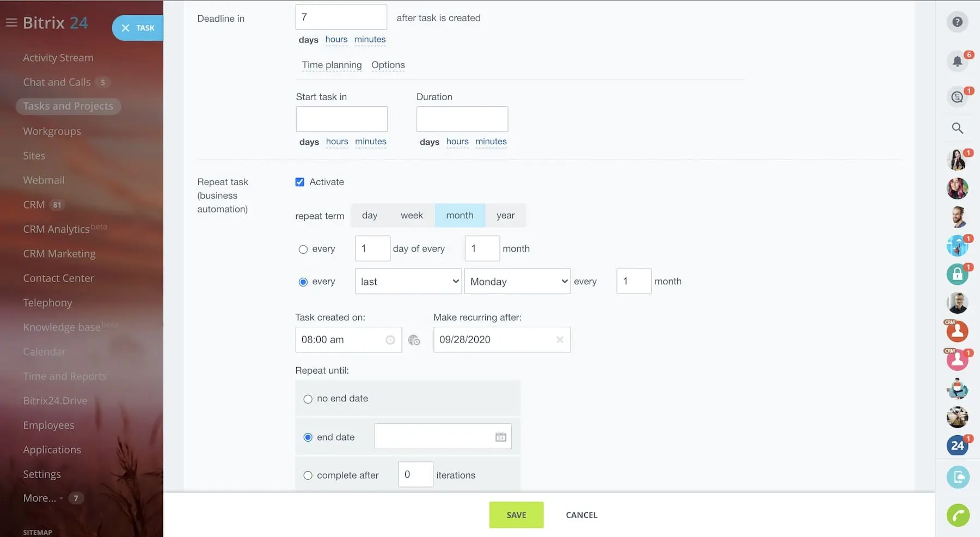
Task: Click the search magnifier icon
Action: click(x=957, y=128)
